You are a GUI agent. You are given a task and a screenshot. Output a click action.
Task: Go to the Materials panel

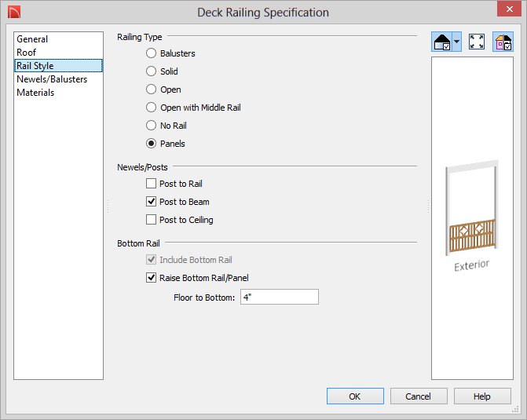coord(35,93)
